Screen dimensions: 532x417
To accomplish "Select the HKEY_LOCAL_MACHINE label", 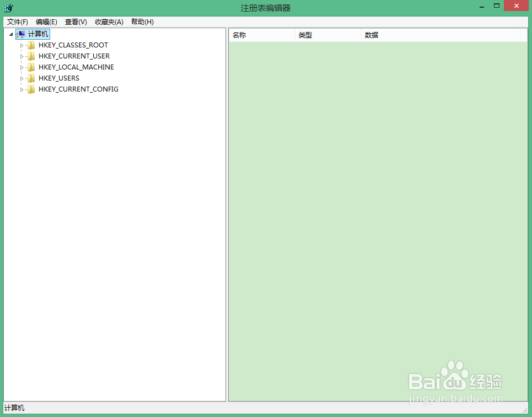I will click(76, 67).
